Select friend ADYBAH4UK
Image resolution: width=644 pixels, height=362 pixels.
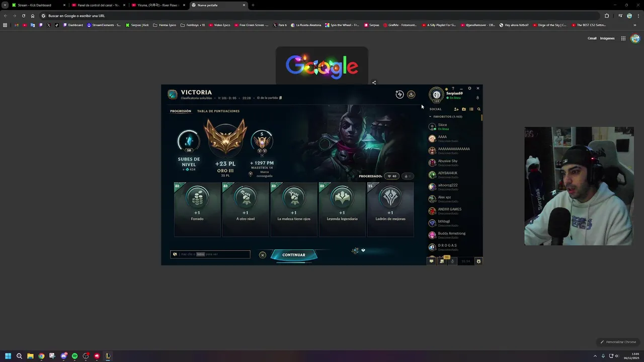click(x=454, y=175)
